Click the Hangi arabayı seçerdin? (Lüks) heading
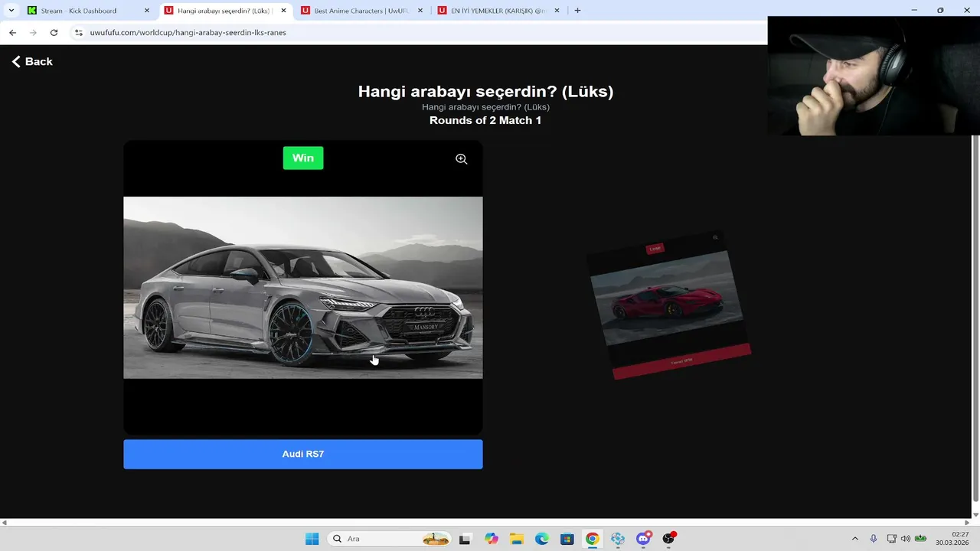The height and width of the screenshot is (551, 980). (x=485, y=91)
